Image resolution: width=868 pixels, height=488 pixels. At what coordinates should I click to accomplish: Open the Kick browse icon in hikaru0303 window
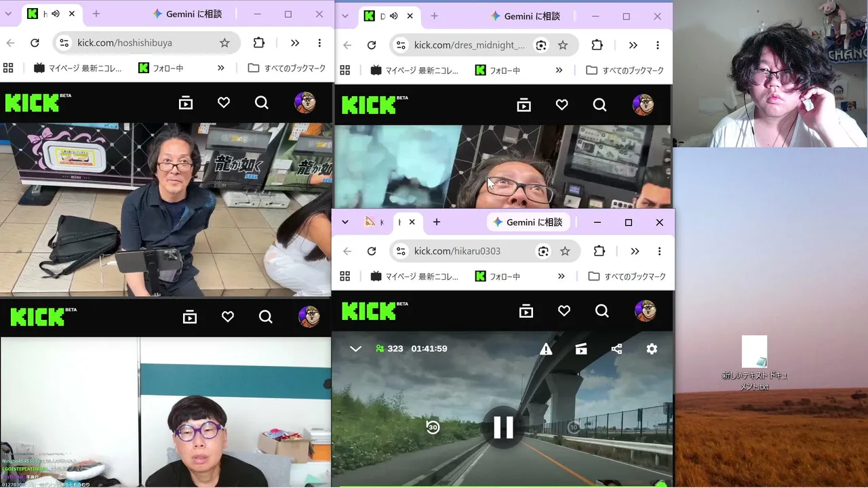526,310
